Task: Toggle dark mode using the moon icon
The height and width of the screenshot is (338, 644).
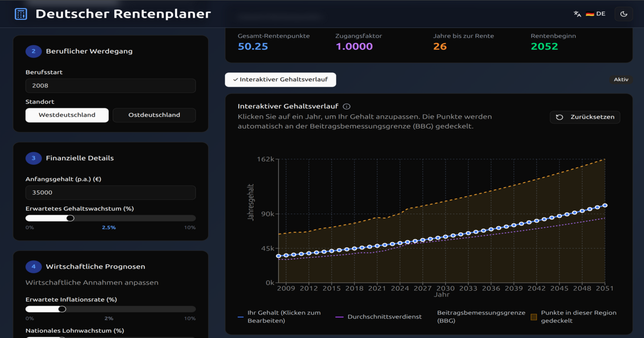Action: click(x=624, y=13)
